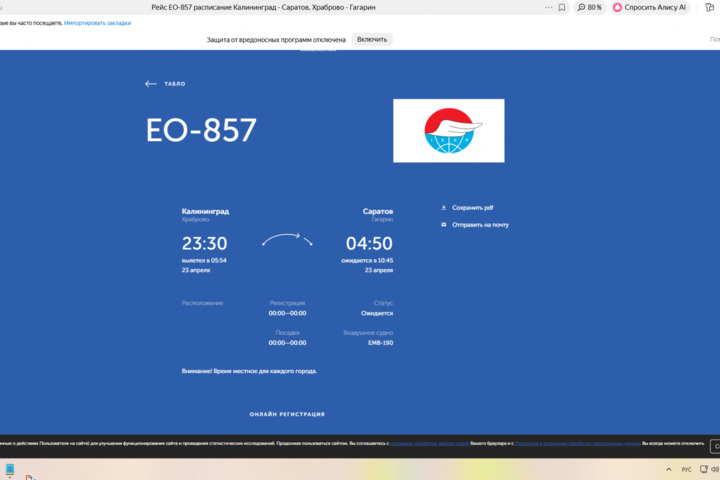
Task: Click the airline logo image
Action: (x=448, y=131)
